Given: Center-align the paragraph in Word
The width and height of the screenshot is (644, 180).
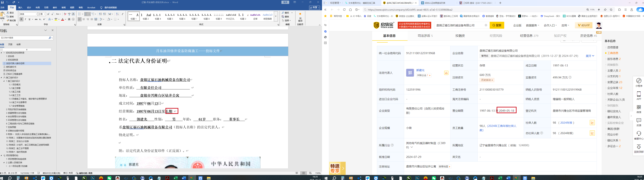Looking at the screenshot, I should pos(84,19).
